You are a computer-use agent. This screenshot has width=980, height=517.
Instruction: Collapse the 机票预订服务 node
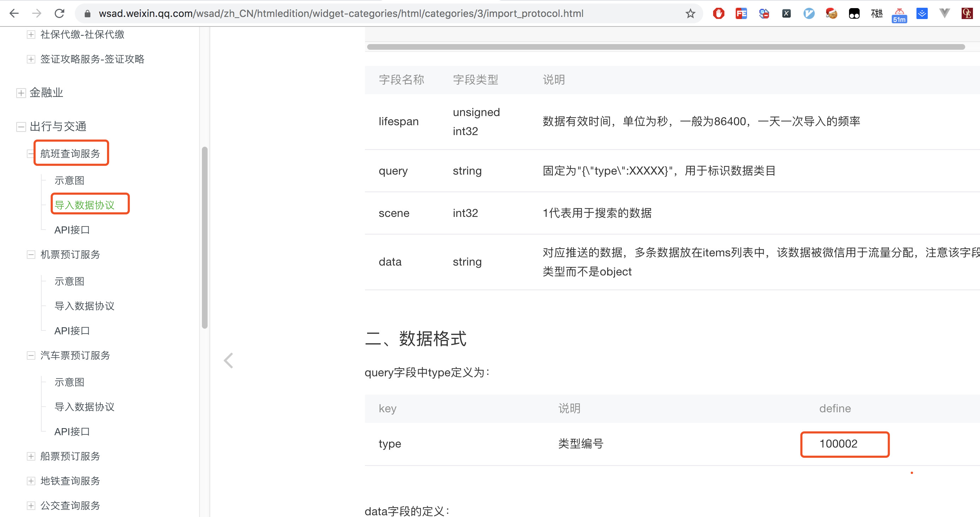click(31, 254)
